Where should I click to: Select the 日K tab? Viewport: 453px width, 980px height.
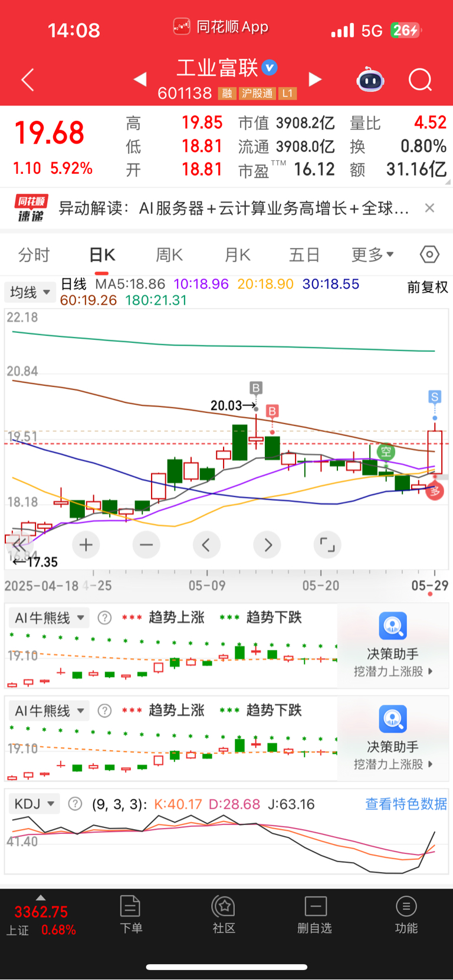[x=102, y=255]
